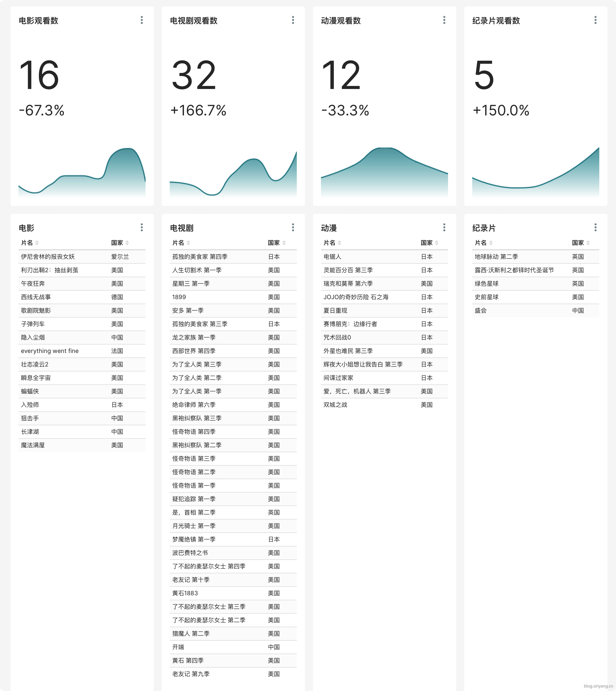616x691 pixels.
Task: Click the 动漫 table title
Action: coord(329,228)
